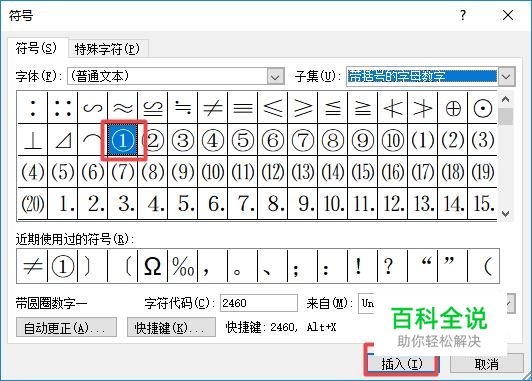Open the 来自 encoding source dropdown
The height and width of the screenshot is (381, 532).
(510, 303)
